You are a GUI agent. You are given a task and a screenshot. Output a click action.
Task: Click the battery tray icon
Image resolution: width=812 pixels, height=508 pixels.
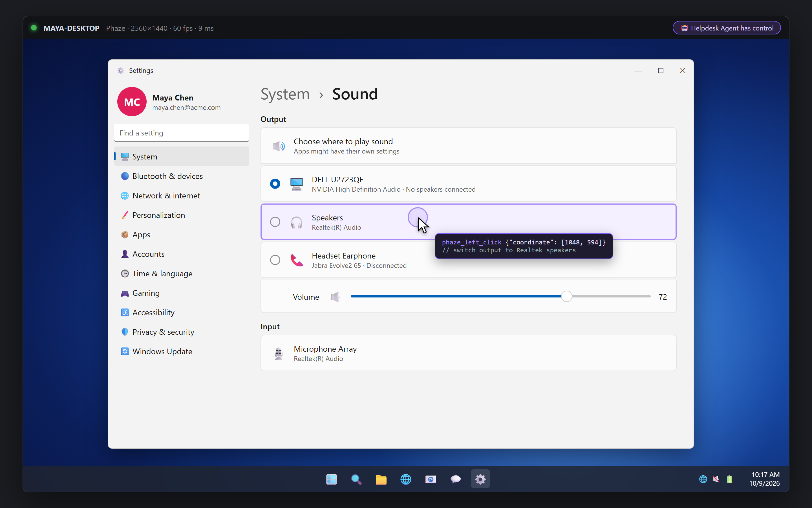pos(729,479)
